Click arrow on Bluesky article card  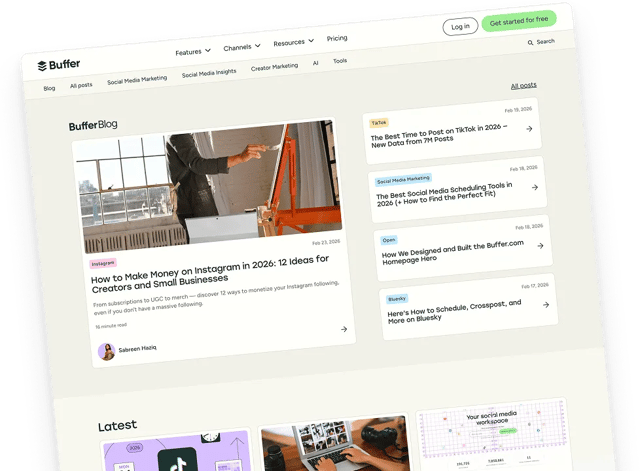545,304
